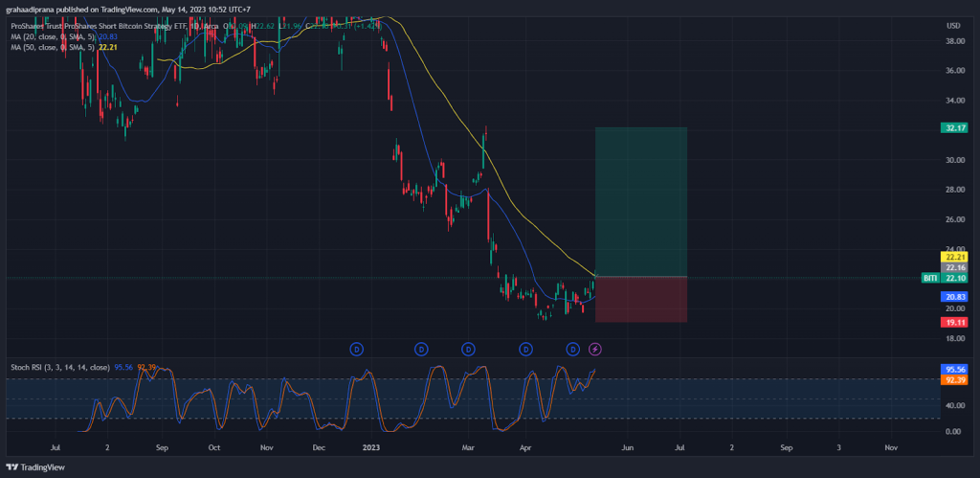Click the red 19.11 stop price label
The height and width of the screenshot is (478, 980).
coord(954,322)
